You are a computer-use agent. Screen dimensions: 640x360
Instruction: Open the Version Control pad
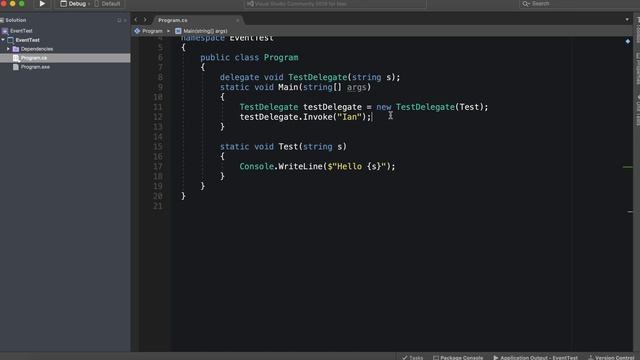(611, 357)
